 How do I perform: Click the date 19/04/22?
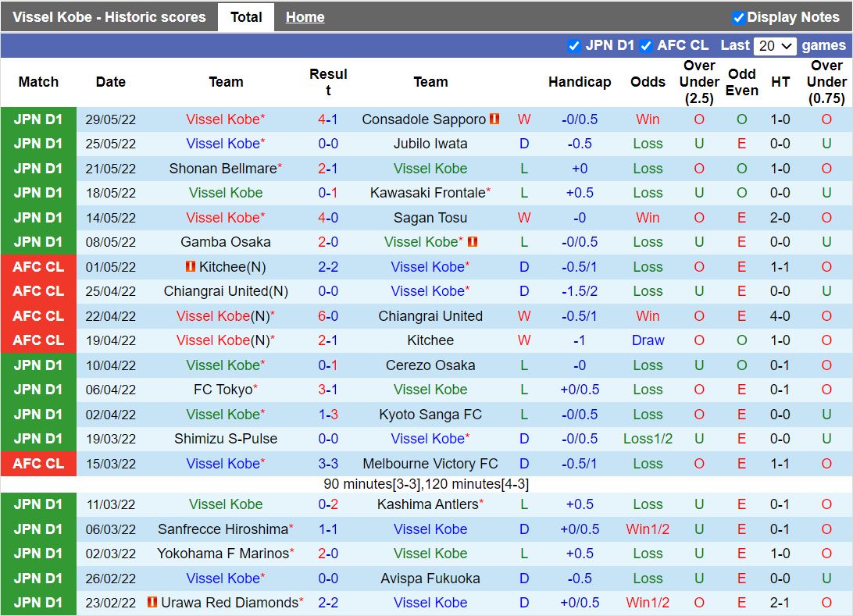[110, 340]
